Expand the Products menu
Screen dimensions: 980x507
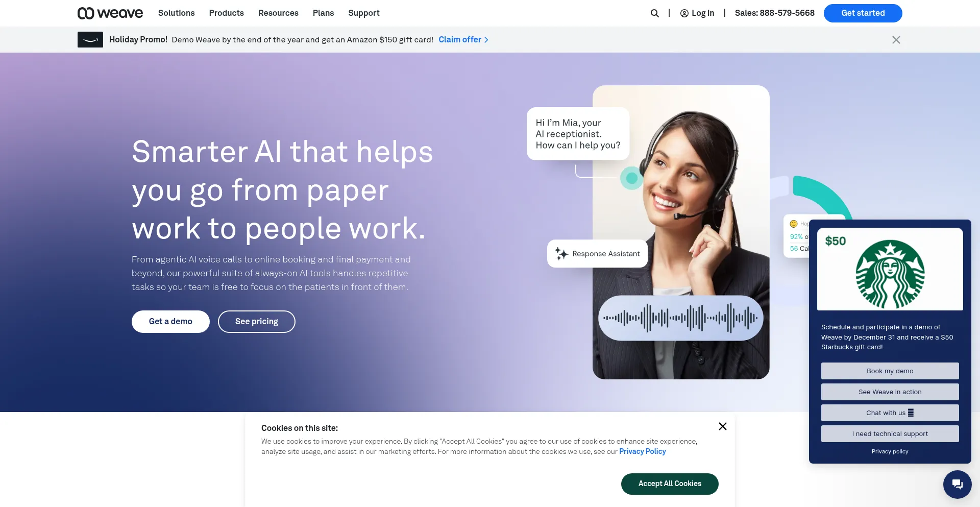pyautogui.click(x=226, y=13)
